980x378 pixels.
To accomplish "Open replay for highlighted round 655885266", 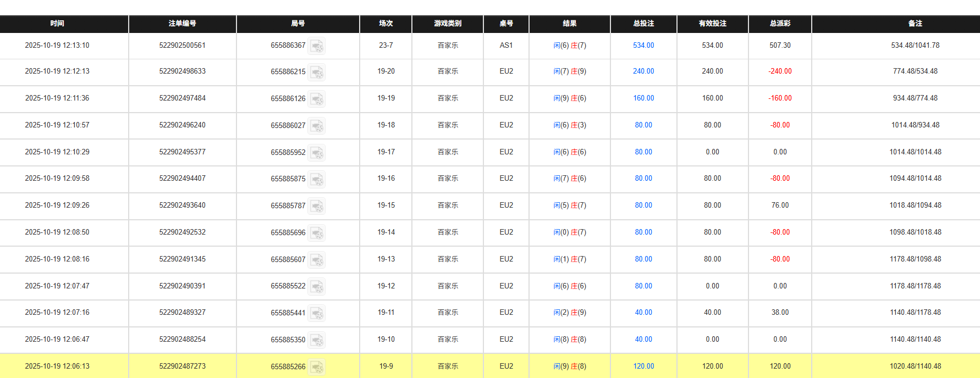I will (317, 367).
